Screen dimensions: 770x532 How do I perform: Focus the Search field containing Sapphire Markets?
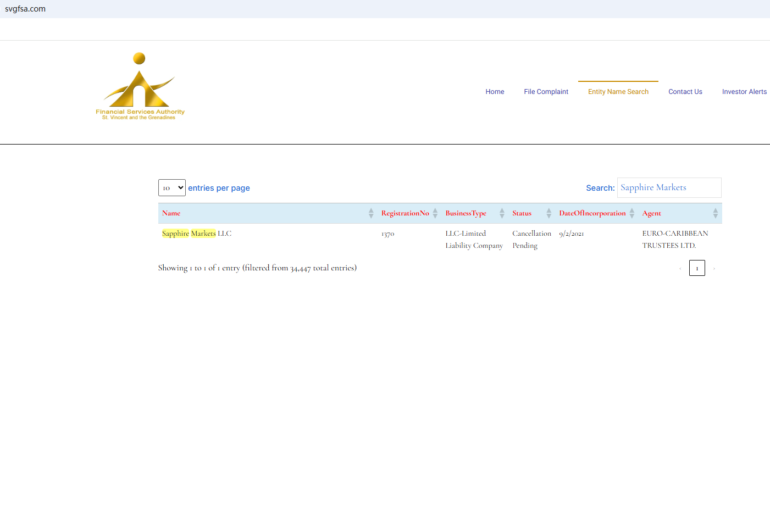(x=669, y=188)
